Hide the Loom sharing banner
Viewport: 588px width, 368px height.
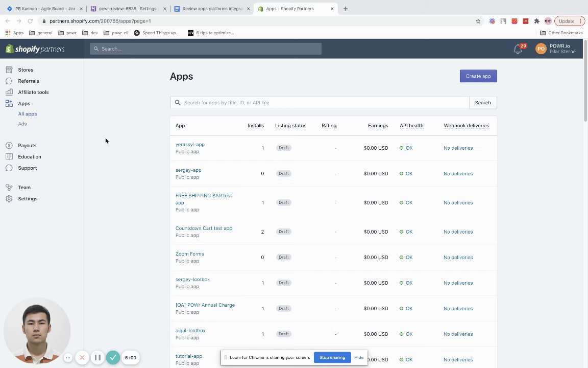pos(359,357)
